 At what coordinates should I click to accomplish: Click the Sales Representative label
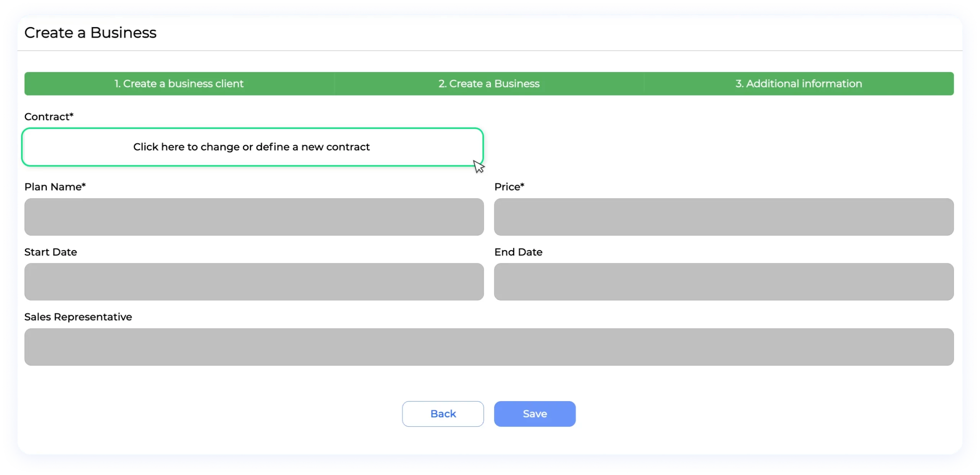pos(78,317)
